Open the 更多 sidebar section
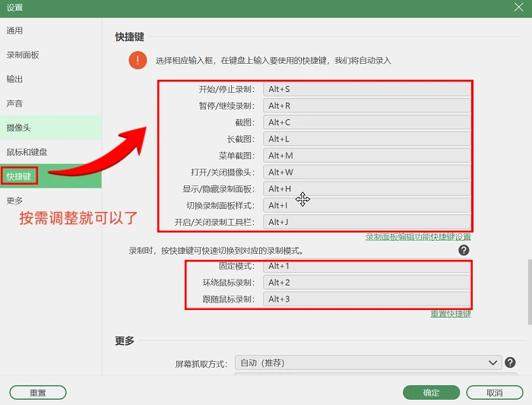 click(x=14, y=201)
